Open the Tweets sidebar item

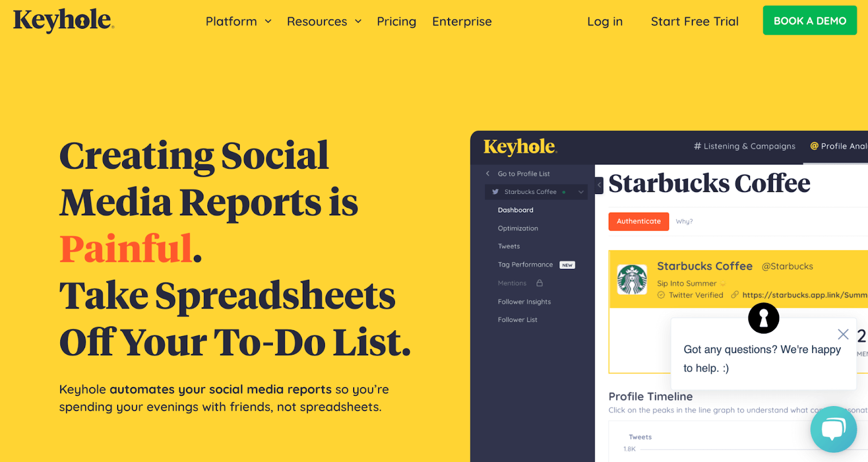[x=509, y=246]
